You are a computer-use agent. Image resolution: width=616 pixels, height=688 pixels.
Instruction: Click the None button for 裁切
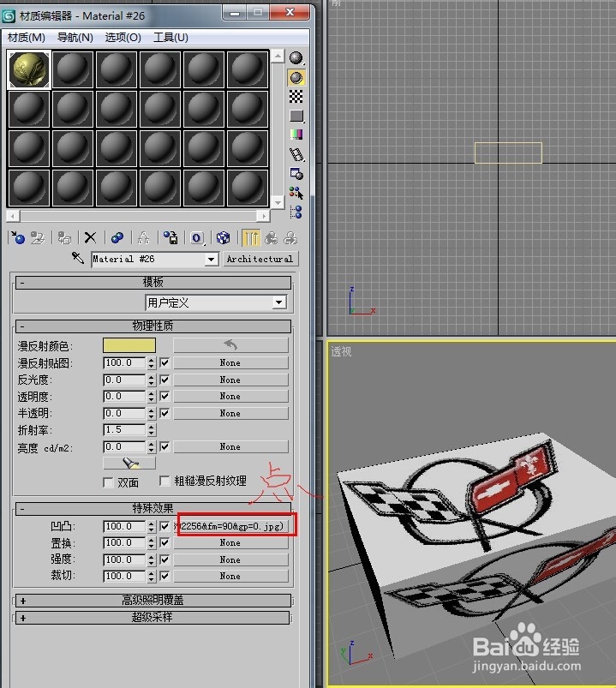pyautogui.click(x=230, y=576)
